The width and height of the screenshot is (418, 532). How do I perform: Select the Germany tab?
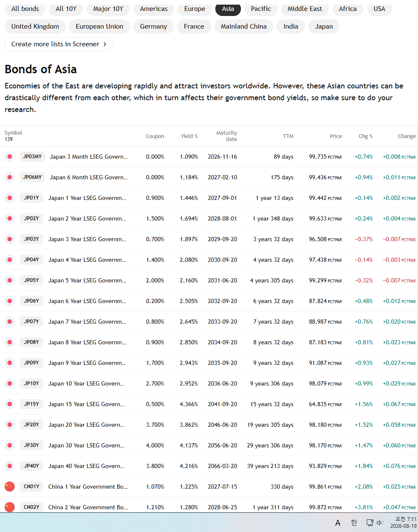tap(153, 27)
